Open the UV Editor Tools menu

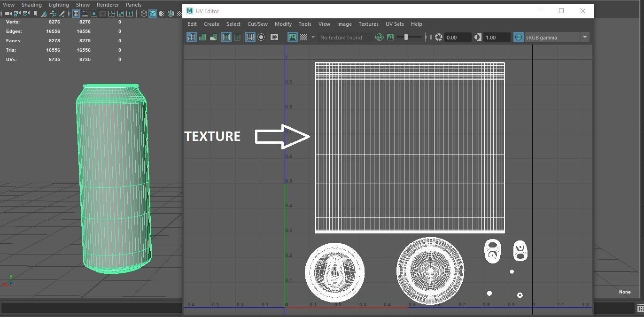[305, 24]
